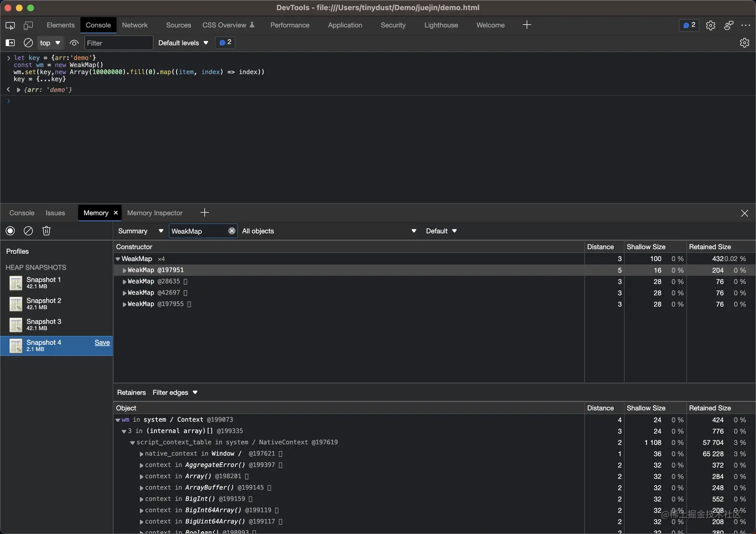Switch to the drawer Console tab

22,213
